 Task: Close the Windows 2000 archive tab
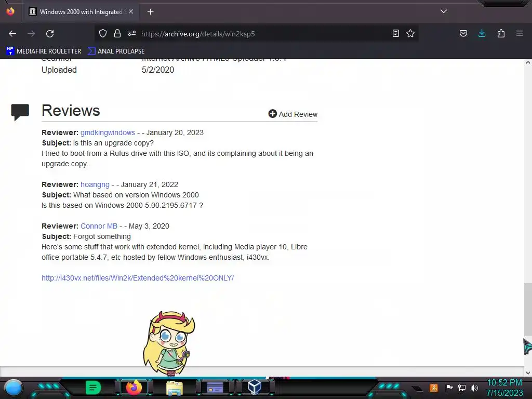pos(131,11)
